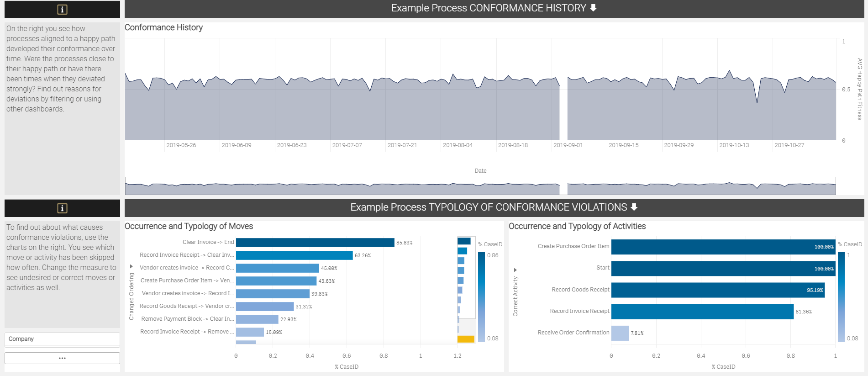This screenshot has width=868, height=376.
Task: Click the Changed Ordering axis label
Action: 132,297
